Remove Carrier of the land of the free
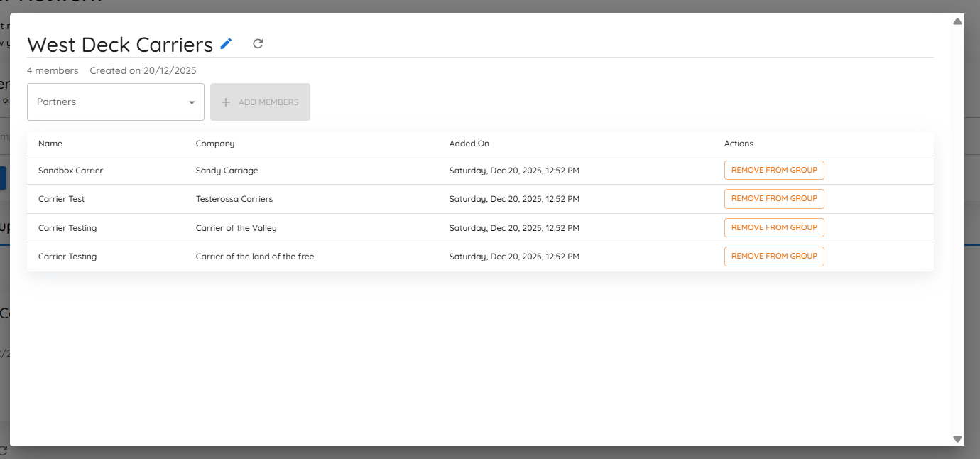The width and height of the screenshot is (980, 459). pos(774,256)
